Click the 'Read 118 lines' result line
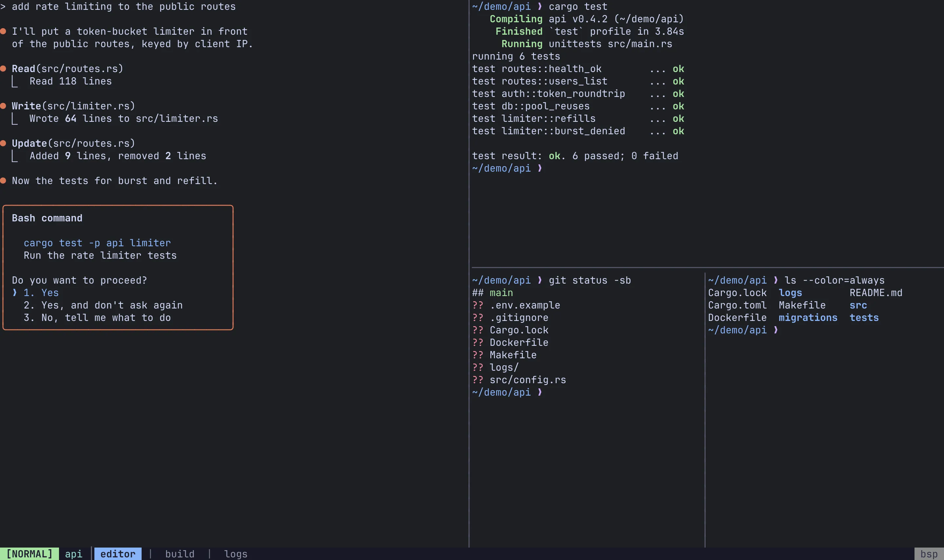 coord(70,81)
